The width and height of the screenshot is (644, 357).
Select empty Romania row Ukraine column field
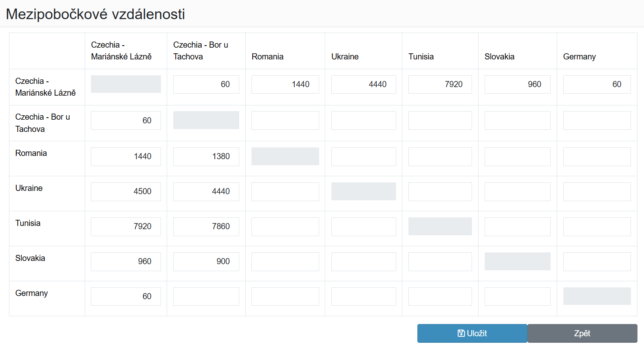click(x=364, y=157)
